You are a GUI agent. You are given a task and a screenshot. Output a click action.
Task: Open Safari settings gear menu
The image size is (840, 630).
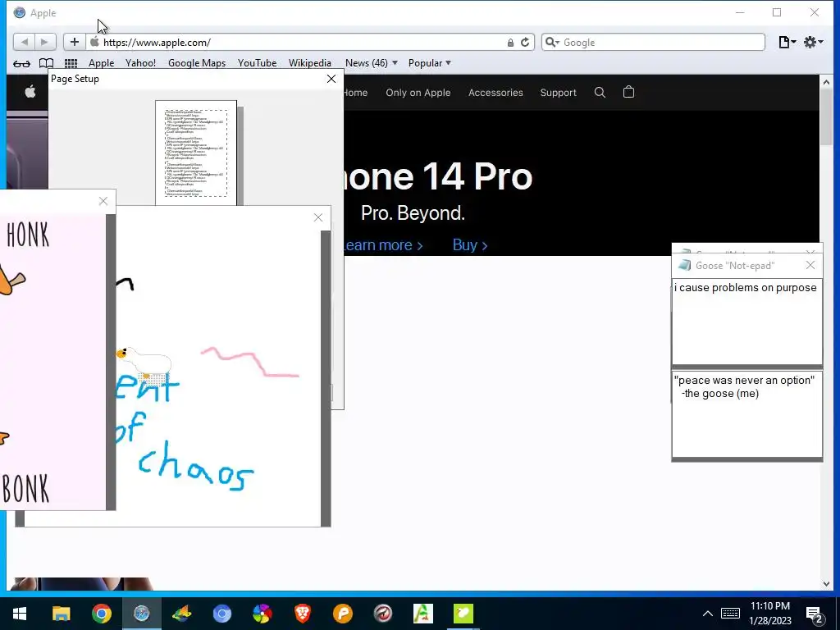point(813,42)
